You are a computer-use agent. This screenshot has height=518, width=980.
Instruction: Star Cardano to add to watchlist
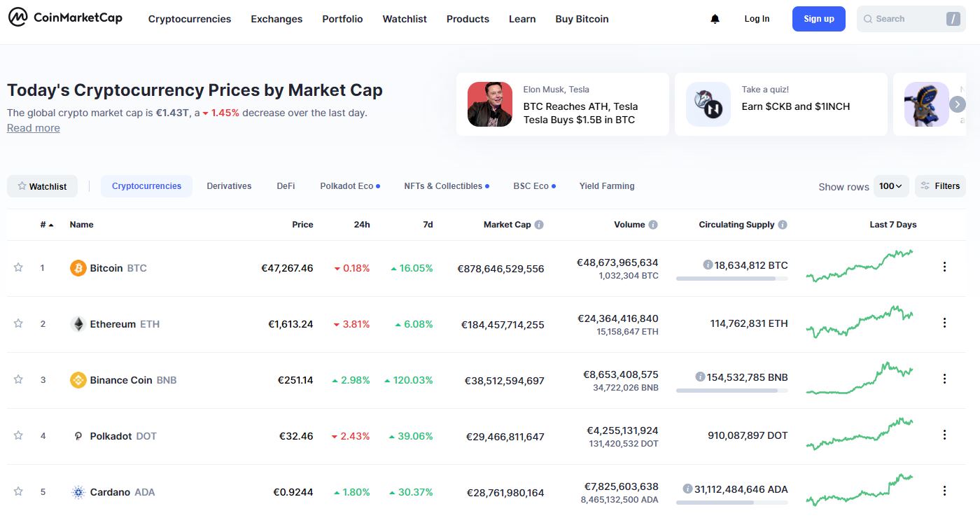point(19,491)
